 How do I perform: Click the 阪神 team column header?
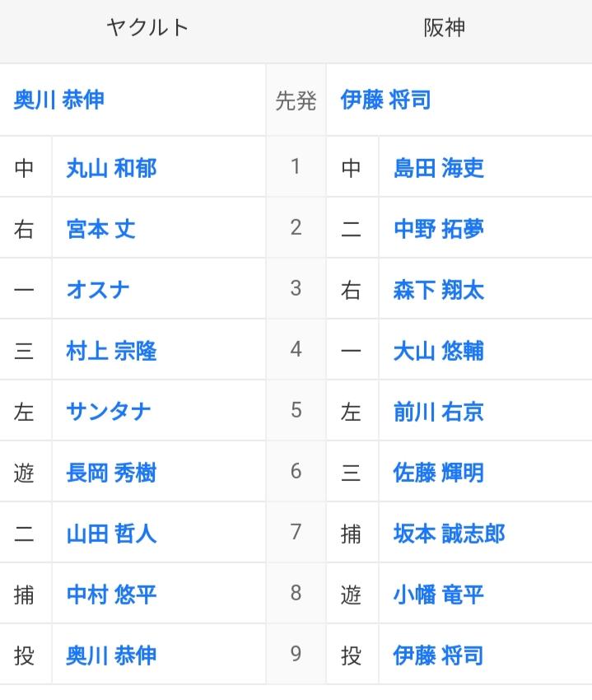(x=445, y=28)
